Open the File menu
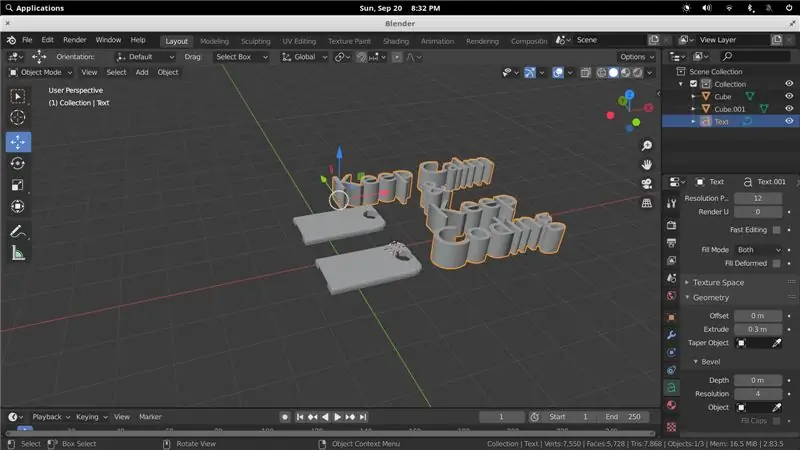 27,40
